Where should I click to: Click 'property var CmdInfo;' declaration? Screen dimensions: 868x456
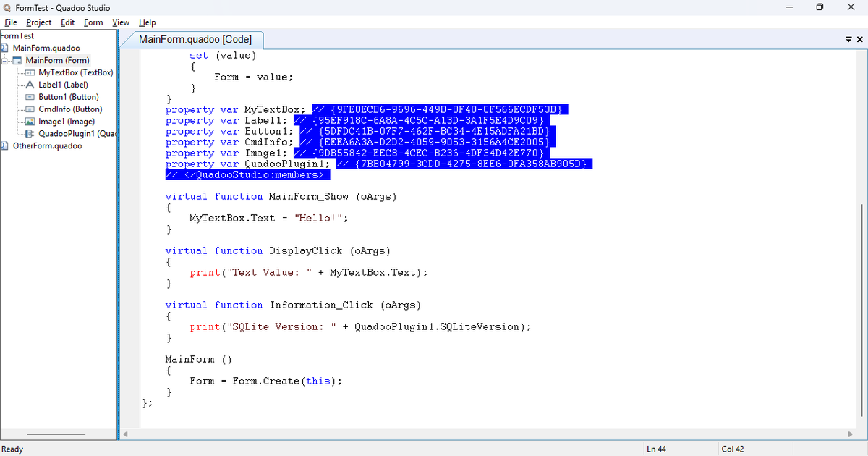click(229, 142)
